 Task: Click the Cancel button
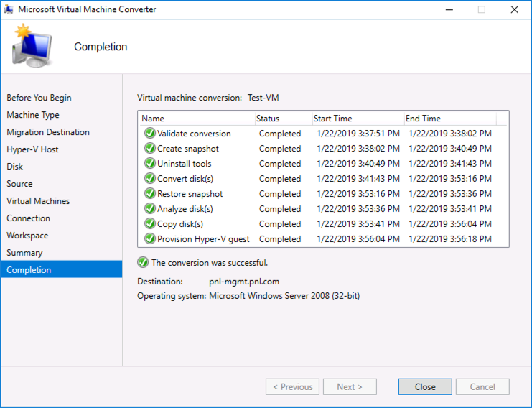[x=482, y=387]
